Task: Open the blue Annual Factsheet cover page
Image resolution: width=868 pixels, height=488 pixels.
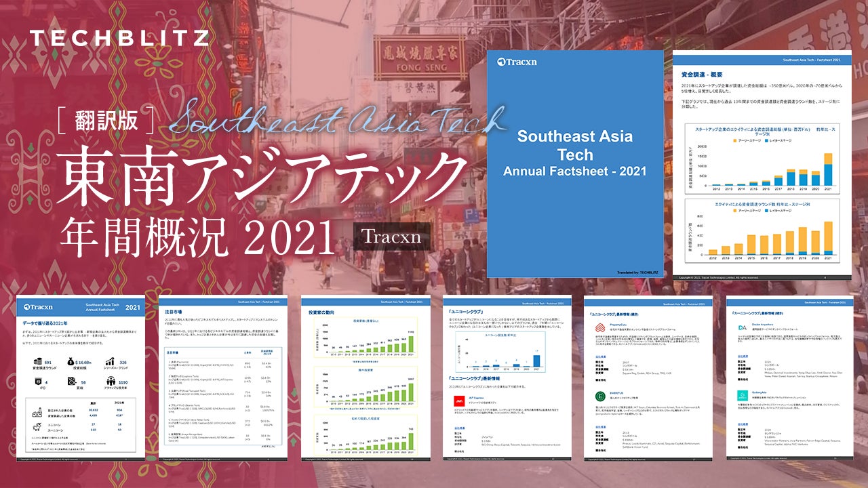Action: coord(575,164)
